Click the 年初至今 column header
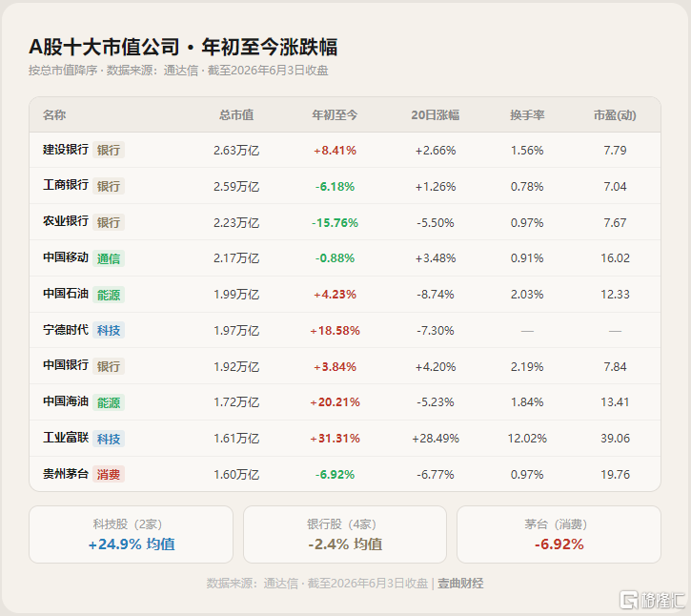This screenshot has width=691, height=616. point(335,115)
